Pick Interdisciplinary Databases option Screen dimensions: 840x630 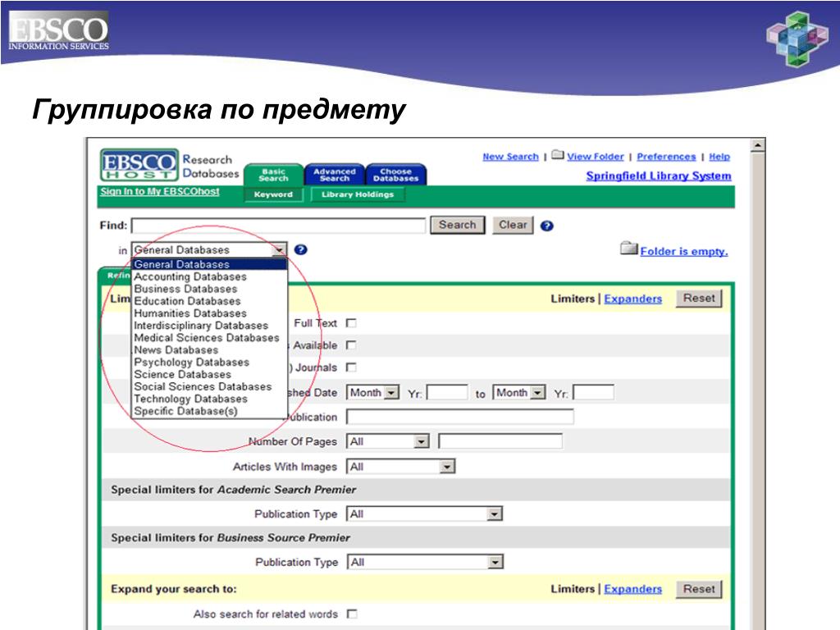[201, 326]
